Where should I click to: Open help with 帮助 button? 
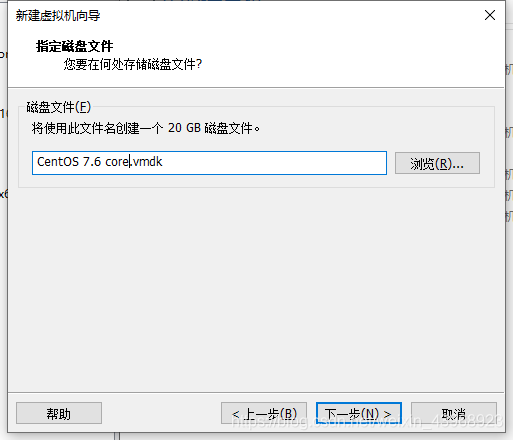pyautogui.click(x=59, y=413)
